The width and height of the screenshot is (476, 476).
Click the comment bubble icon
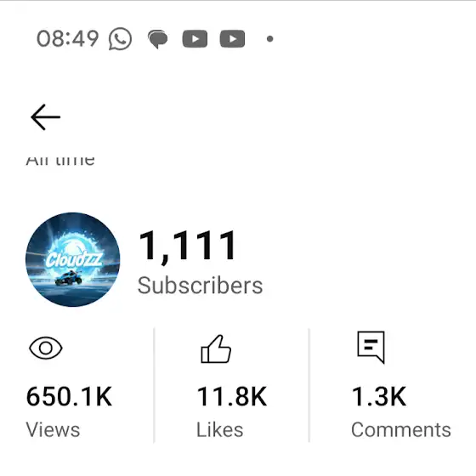371,347
